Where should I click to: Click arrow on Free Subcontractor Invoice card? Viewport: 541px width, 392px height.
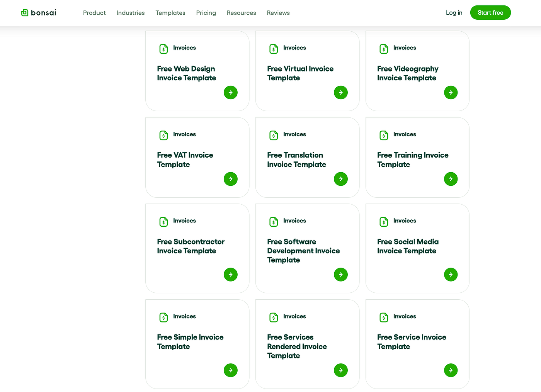coord(231,275)
